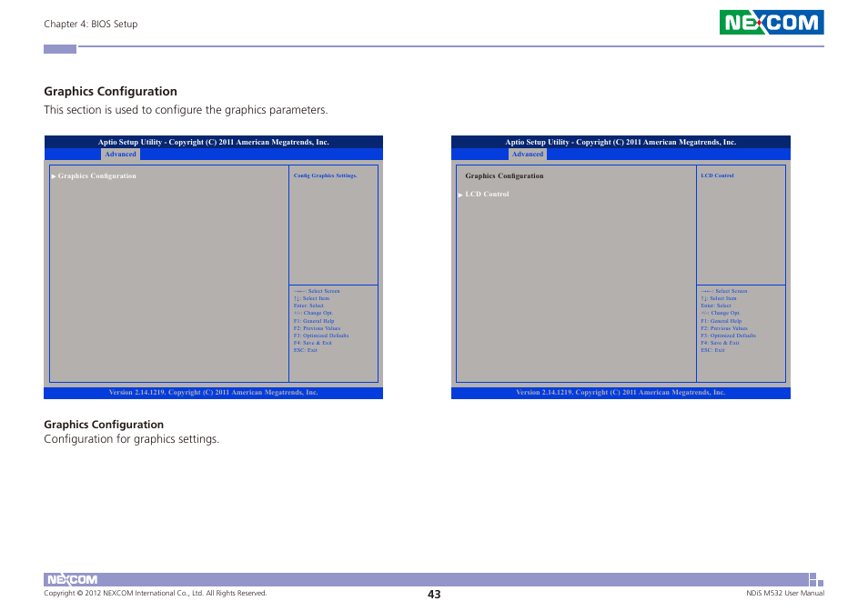Click 'F1: General Help' in LCD Control screen
The height and width of the screenshot is (611, 868).
tap(721, 321)
